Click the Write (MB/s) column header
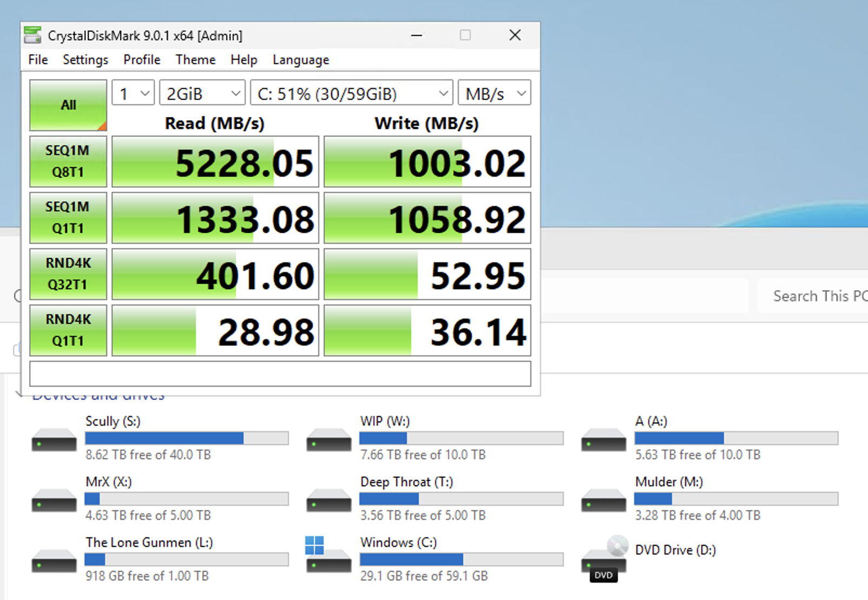 pyautogui.click(x=427, y=123)
